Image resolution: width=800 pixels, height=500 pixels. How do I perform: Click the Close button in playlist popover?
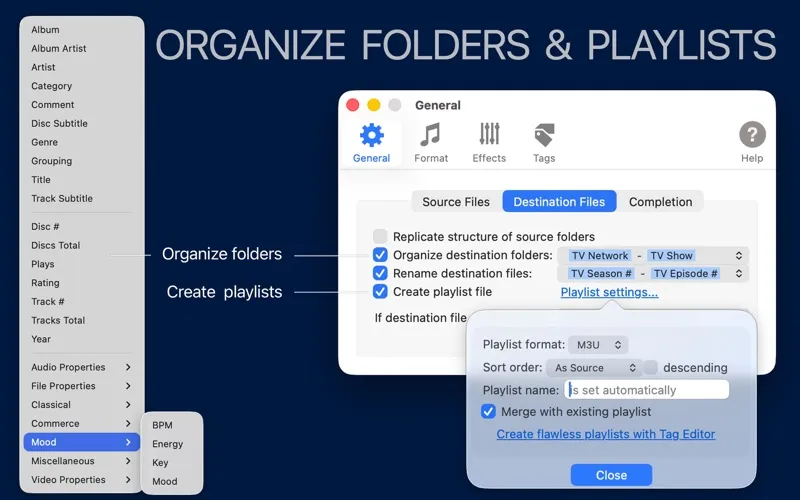pyautogui.click(x=611, y=475)
